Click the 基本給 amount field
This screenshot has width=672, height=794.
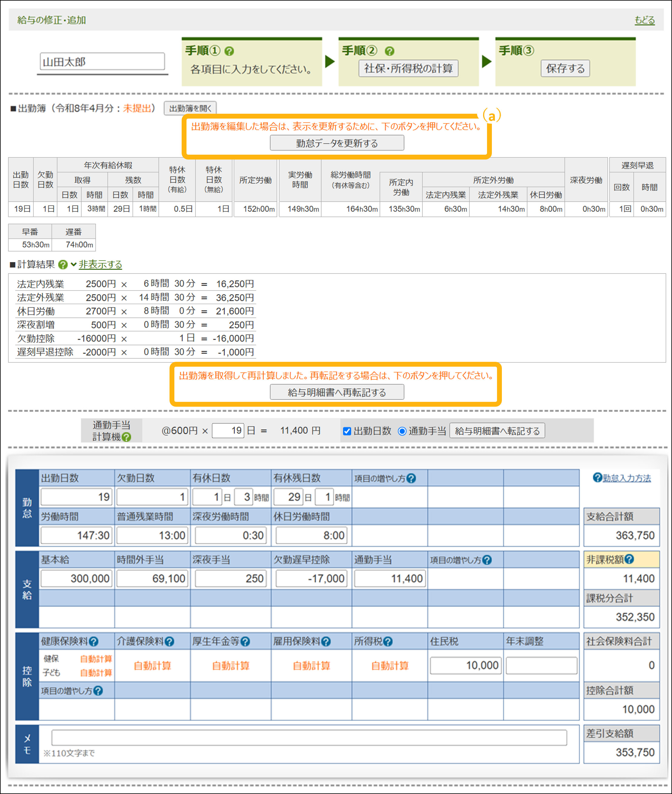(x=76, y=578)
